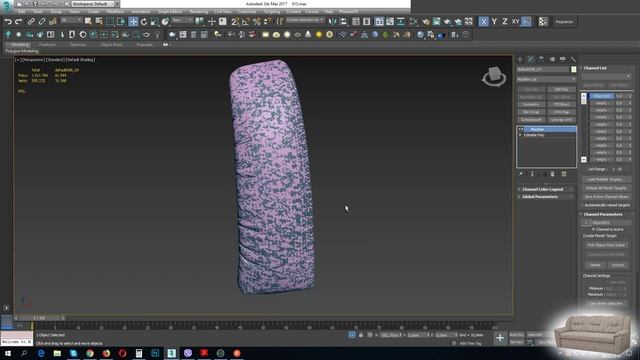Click the Align tool icon
Screen dimensions: 640x360
pyautogui.click(x=343, y=21)
